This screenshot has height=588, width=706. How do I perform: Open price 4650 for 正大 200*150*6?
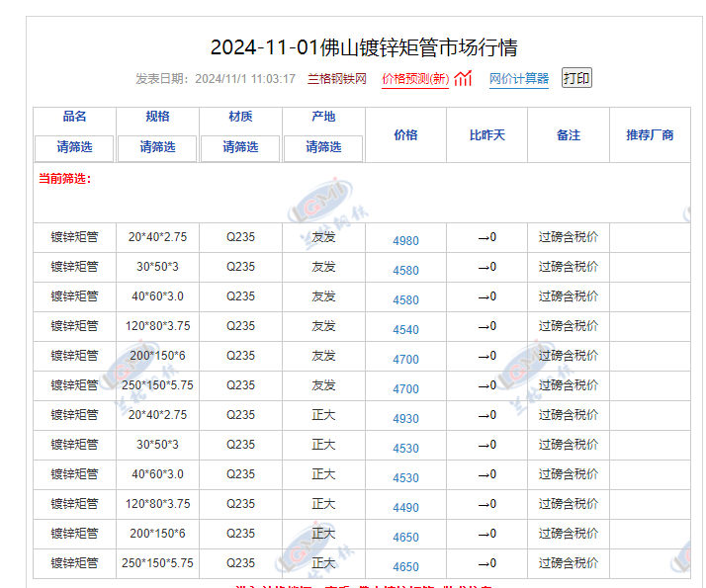(405, 538)
